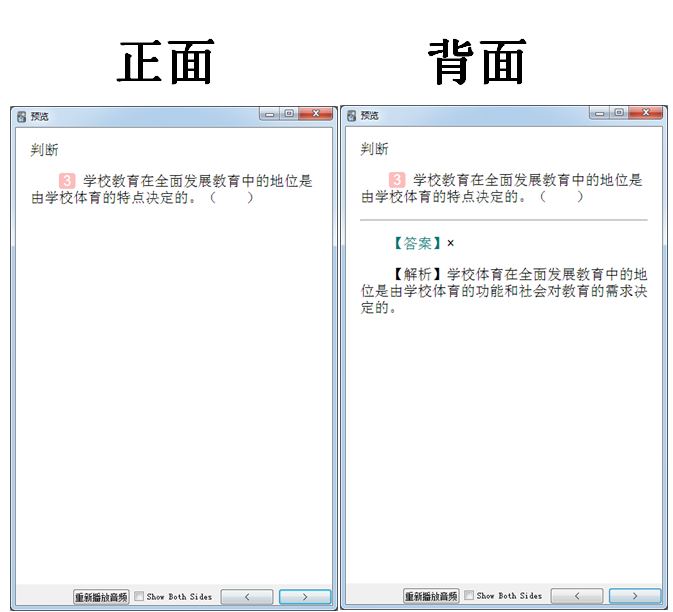Image resolution: width=673 pixels, height=612 pixels.
Task: Click the 背面 heading above right window
Action: pos(477,62)
